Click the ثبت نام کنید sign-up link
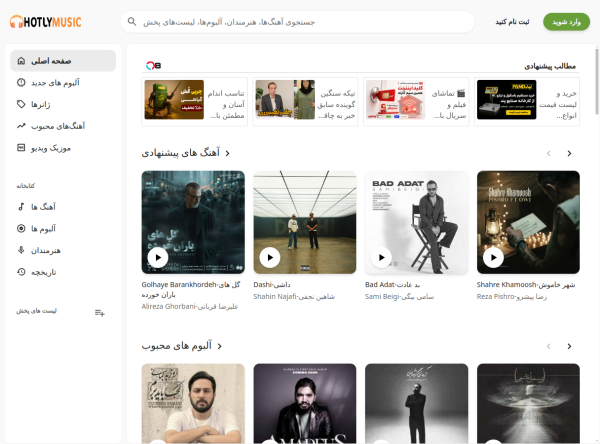The width and height of the screenshot is (600, 444). point(512,22)
